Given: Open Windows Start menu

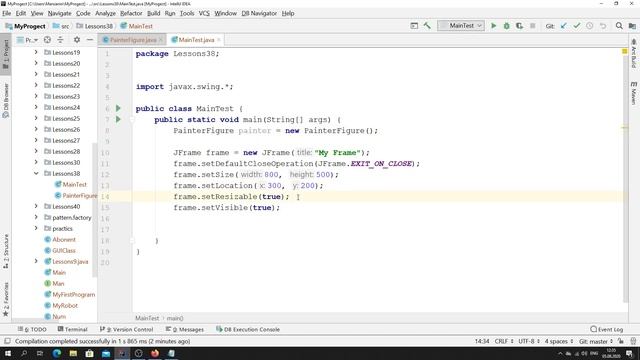Looking at the screenshot, I should point(7,353).
